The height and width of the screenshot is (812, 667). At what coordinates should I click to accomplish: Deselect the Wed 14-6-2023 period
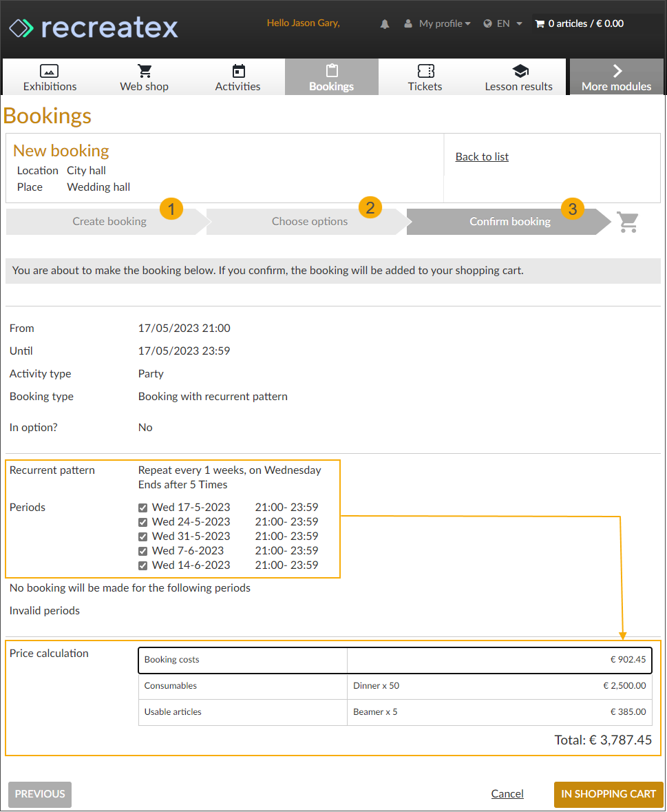(143, 565)
